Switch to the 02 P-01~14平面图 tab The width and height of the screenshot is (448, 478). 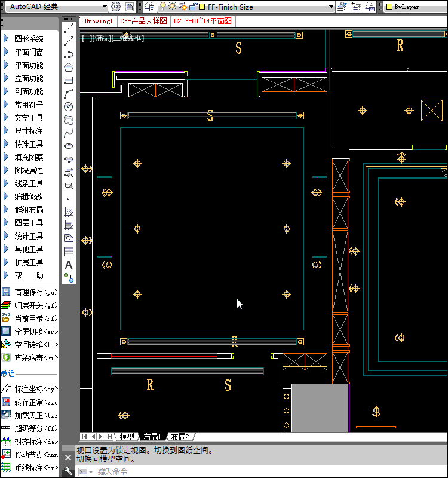tap(202, 21)
